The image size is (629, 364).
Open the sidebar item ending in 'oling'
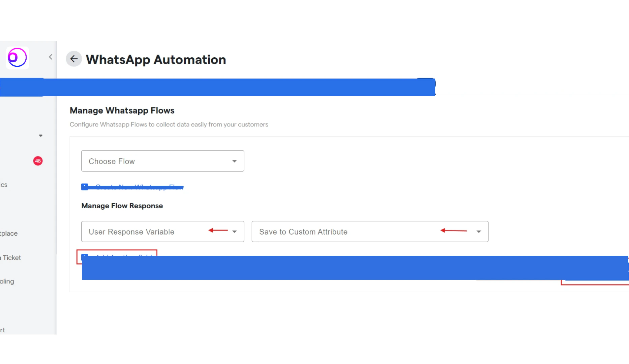[7, 281]
